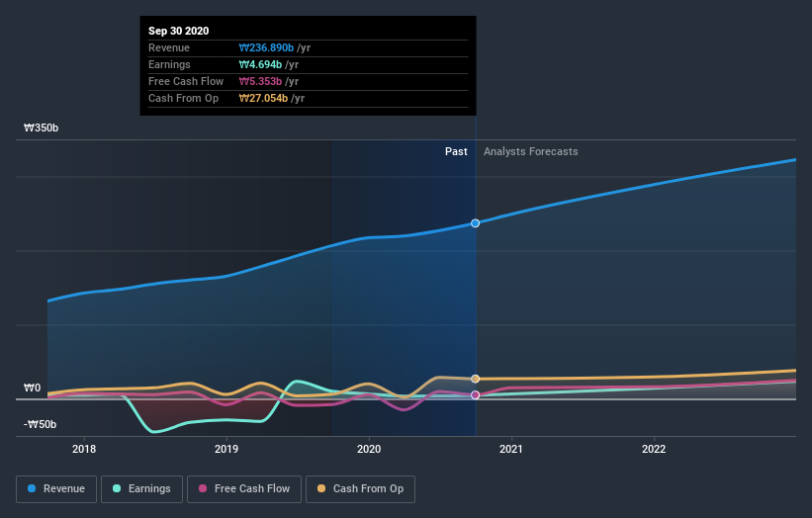This screenshot has height=518, width=812.
Task: Click the ₩5.353b free cash flow value
Action: pyautogui.click(x=260, y=81)
